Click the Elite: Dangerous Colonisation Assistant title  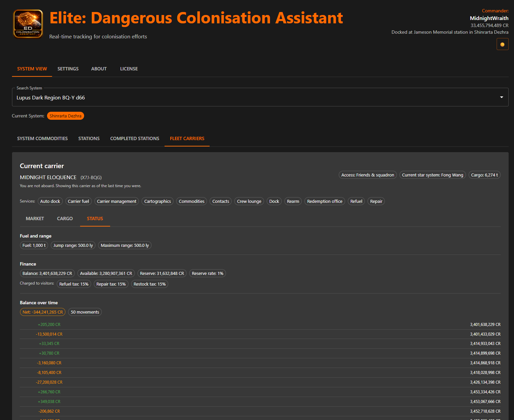pyautogui.click(x=196, y=18)
